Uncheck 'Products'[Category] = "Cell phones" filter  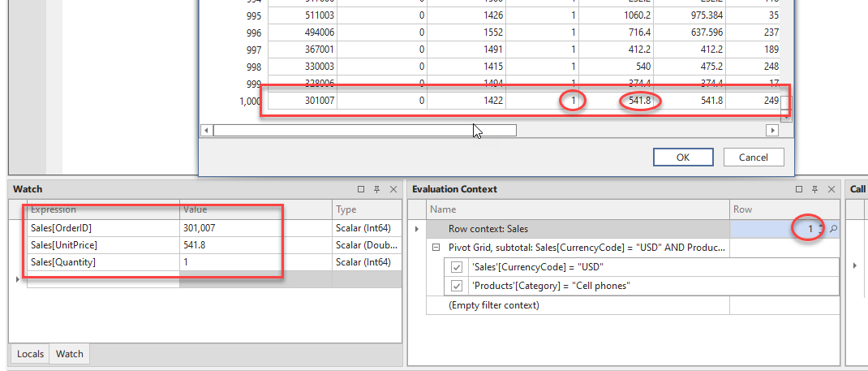tap(457, 287)
